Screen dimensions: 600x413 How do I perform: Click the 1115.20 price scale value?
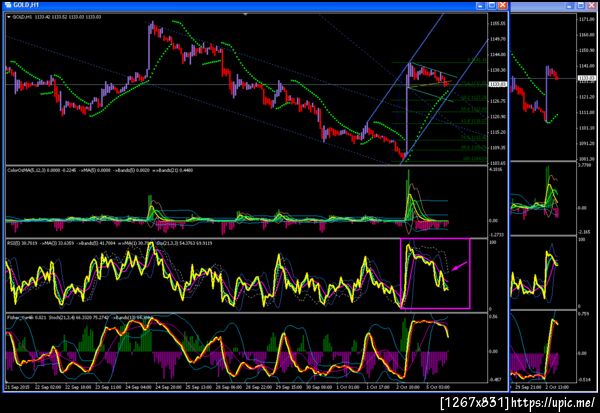pyautogui.click(x=498, y=132)
